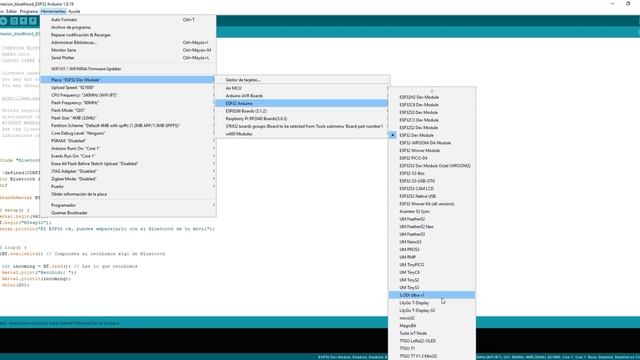640x360 pixels.
Task: Open the Ayuda menu
Action: coord(74,11)
